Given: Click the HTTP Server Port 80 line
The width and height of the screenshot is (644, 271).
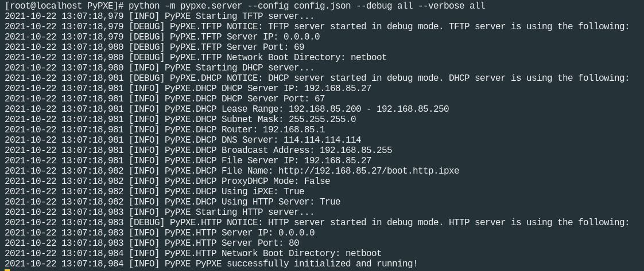Looking at the screenshot, I should click(152, 243).
